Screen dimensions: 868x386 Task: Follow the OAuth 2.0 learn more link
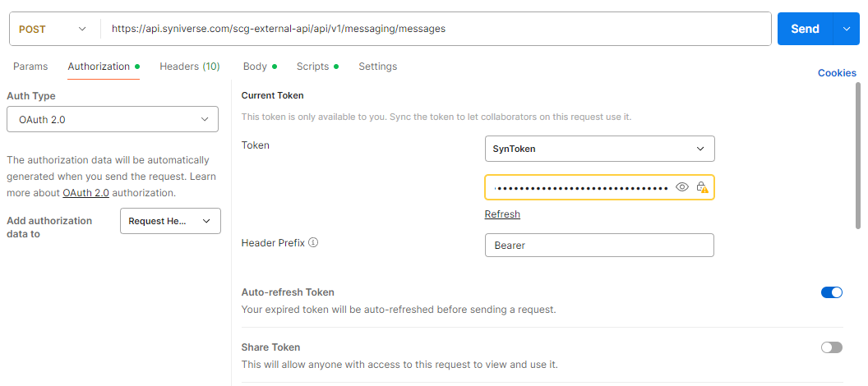(85, 193)
